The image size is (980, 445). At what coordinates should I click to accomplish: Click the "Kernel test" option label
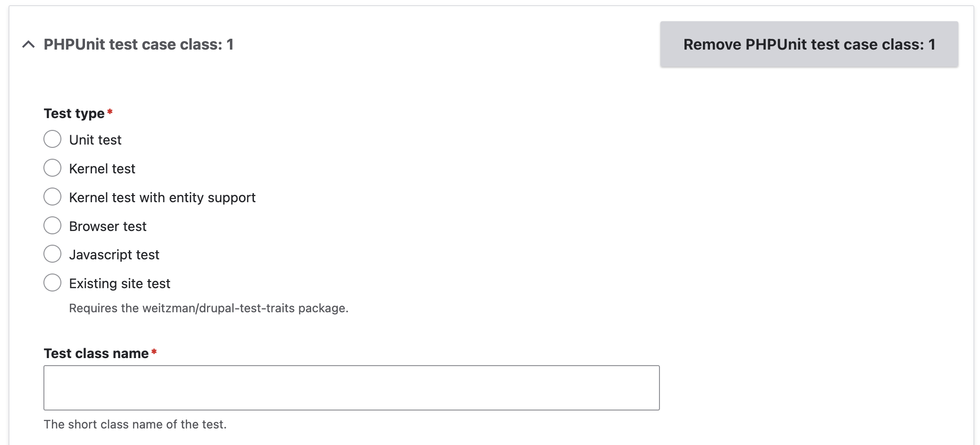click(x=102, y=169)
